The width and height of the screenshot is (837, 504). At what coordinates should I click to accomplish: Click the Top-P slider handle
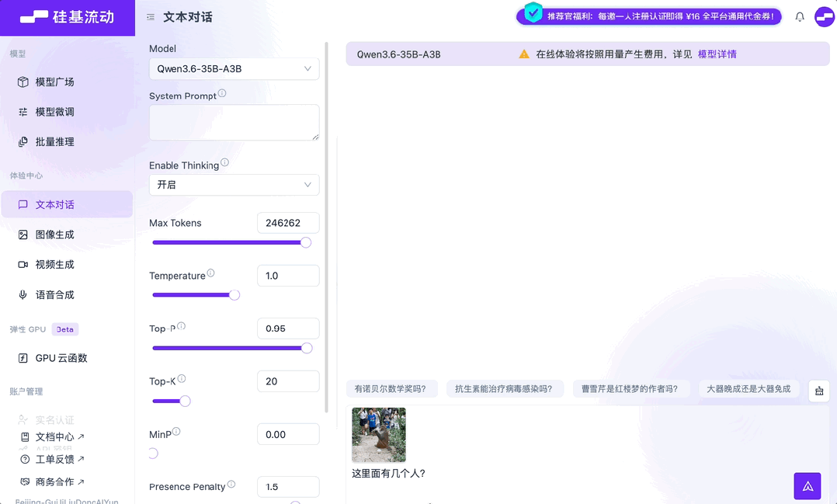(x=307, y=348)
